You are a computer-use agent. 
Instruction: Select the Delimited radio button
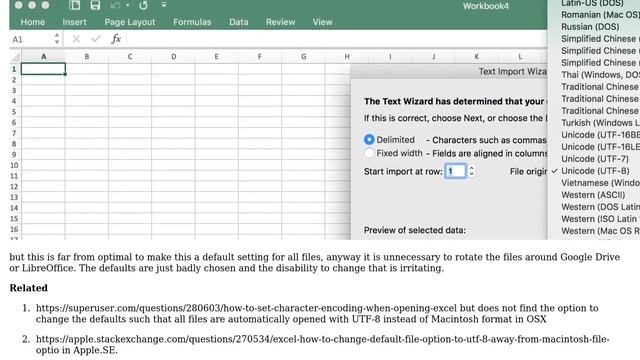click(x=369, y=140)
